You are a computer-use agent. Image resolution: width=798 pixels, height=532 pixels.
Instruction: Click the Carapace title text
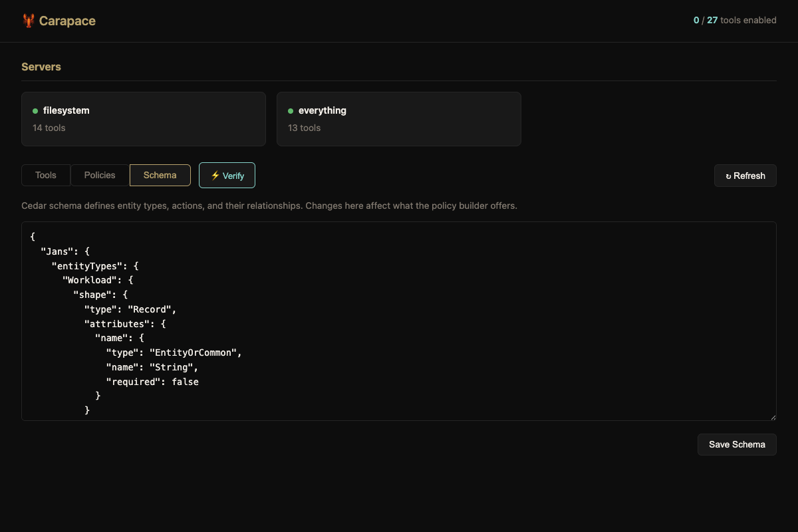tap(67, 21)
